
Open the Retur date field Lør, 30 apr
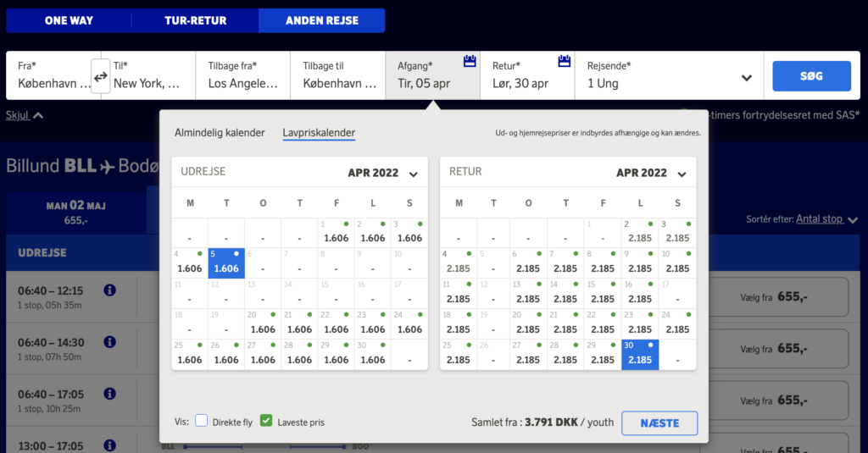(527, 75)
